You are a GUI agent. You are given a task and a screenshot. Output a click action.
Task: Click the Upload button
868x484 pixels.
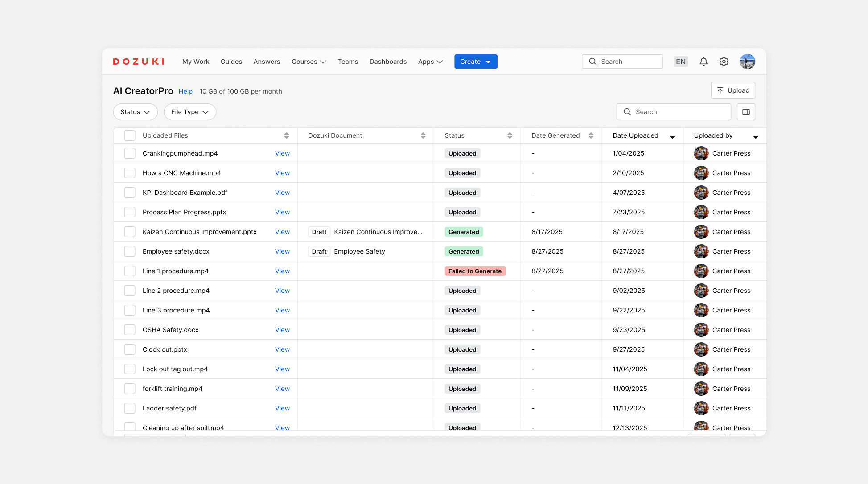click(x=733, y=90)
